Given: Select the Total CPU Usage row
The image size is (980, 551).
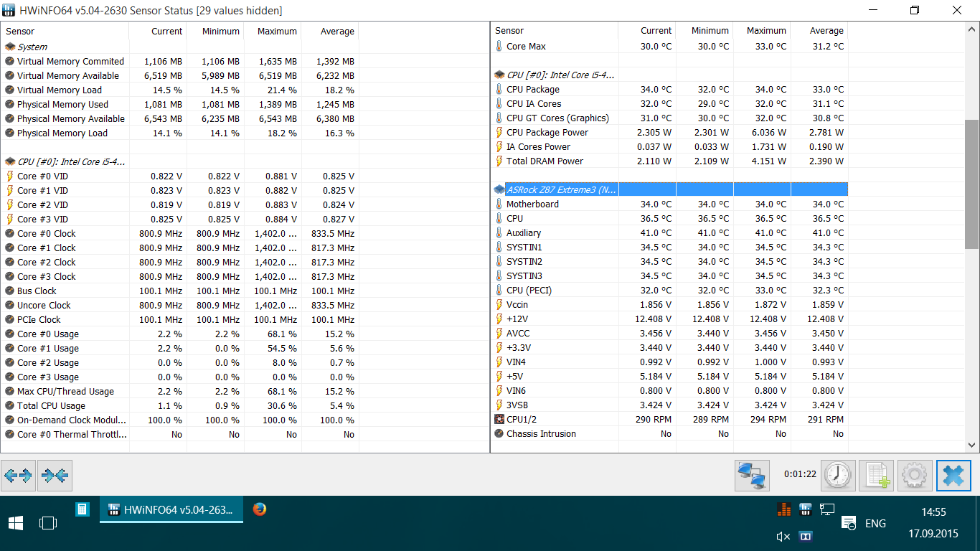Looking at the screenshot, I should [180, 405].
